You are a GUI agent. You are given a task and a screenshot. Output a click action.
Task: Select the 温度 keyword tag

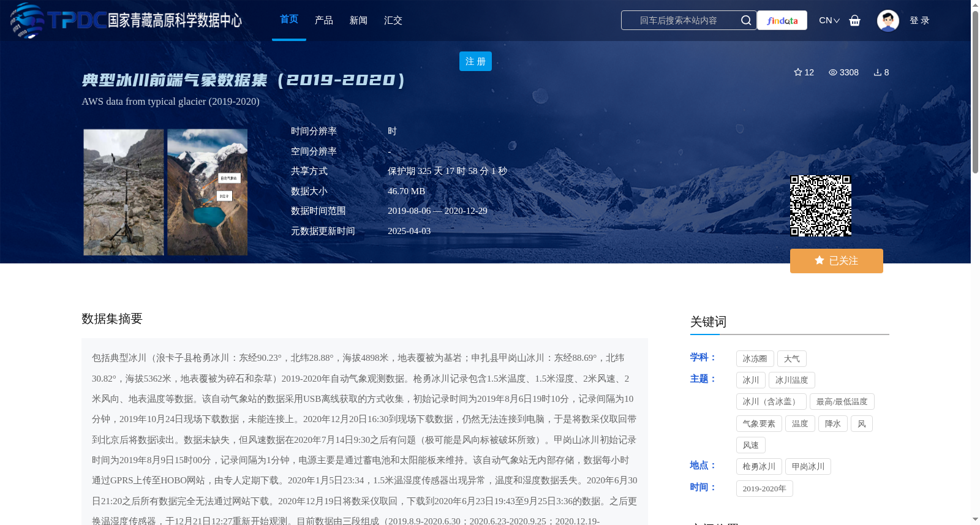tap(800, 423)
